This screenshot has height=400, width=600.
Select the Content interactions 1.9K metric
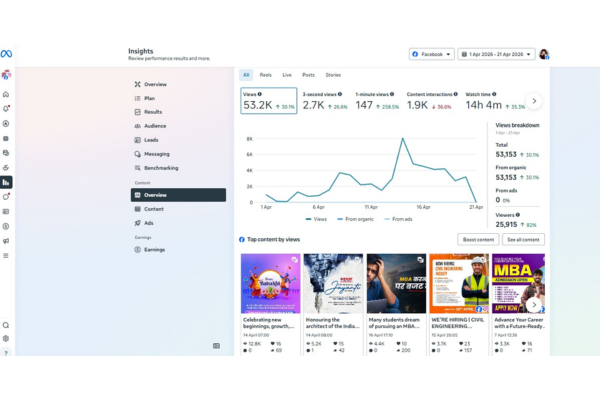tap(432, 101)
